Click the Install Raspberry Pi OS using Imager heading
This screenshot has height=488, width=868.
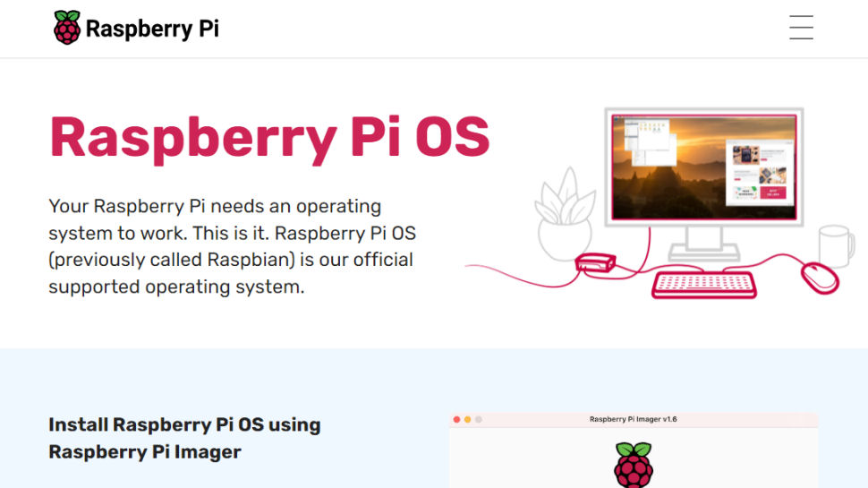click(x=184, y=438)
